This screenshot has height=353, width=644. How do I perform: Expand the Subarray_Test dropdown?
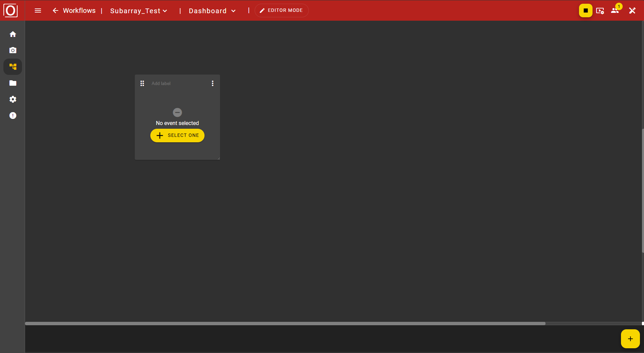(139, 11)
